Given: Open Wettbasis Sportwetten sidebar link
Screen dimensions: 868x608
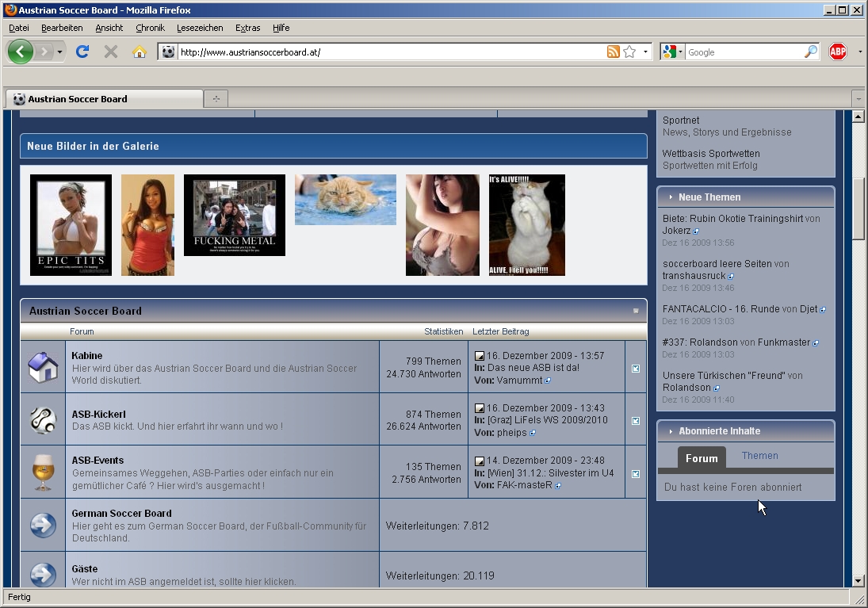Looking at the screenshot, I should (711, 153).
